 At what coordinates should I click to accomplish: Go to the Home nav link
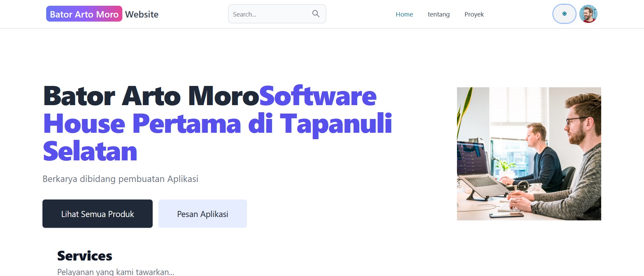(x=404, y=14)
